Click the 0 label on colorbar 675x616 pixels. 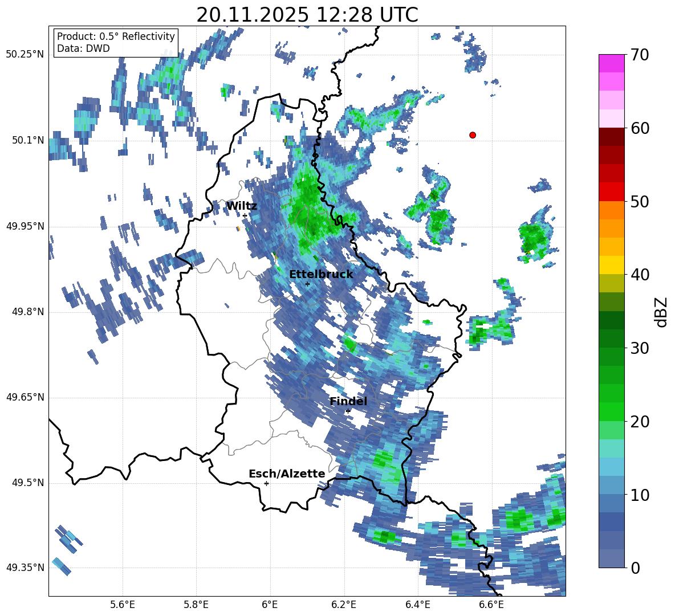(x=635, y=568)
